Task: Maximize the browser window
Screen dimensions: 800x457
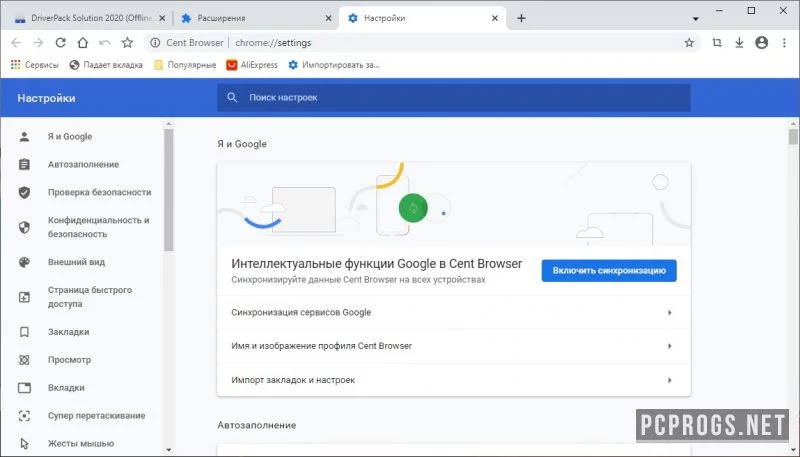Action: pyautogui.click(x=751, y=11)
